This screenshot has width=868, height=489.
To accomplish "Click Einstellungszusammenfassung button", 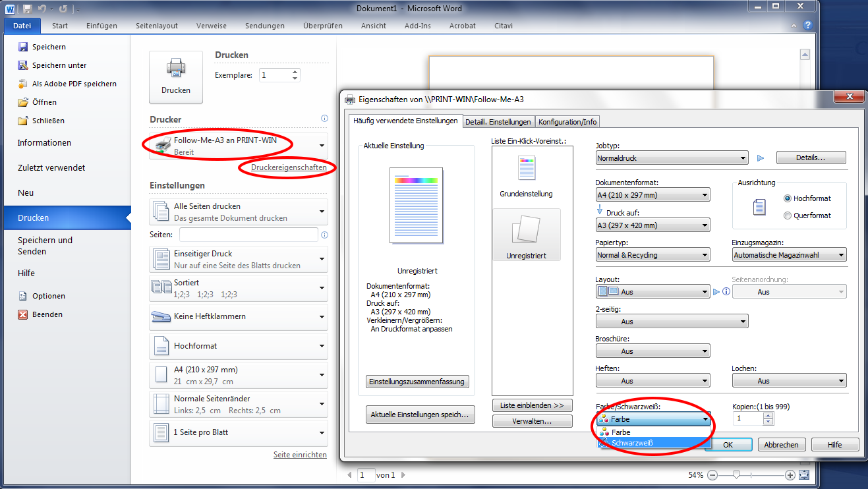I will (x=417, y=382).
